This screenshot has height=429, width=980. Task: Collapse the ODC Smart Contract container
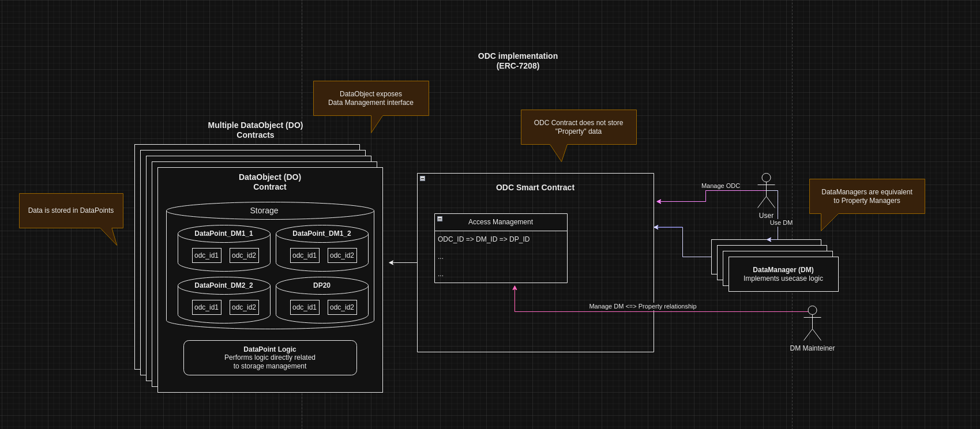point(422,179)
